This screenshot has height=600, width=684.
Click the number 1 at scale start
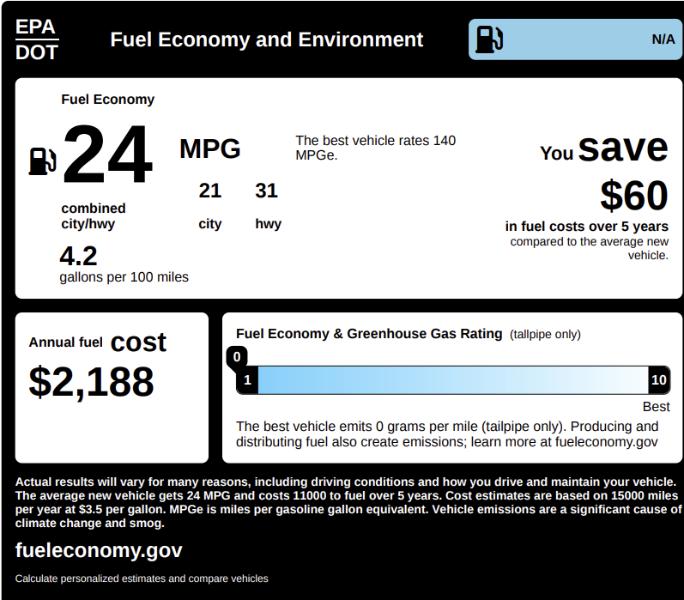point(247,380)
